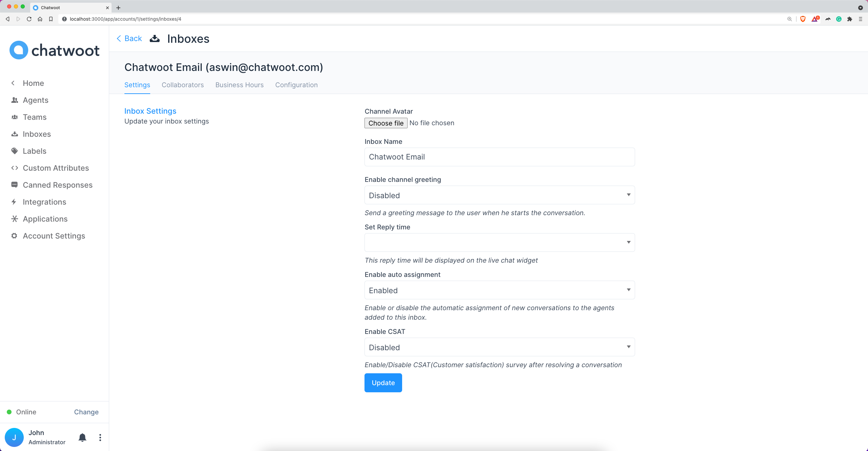The width and height of the screenshot is (868, 451).
Task: Open Agents settings page
Action: pos(36,100)
